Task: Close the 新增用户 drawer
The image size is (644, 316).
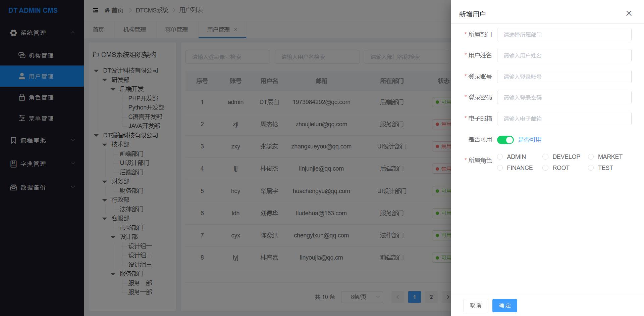Action: click(629, 13)
